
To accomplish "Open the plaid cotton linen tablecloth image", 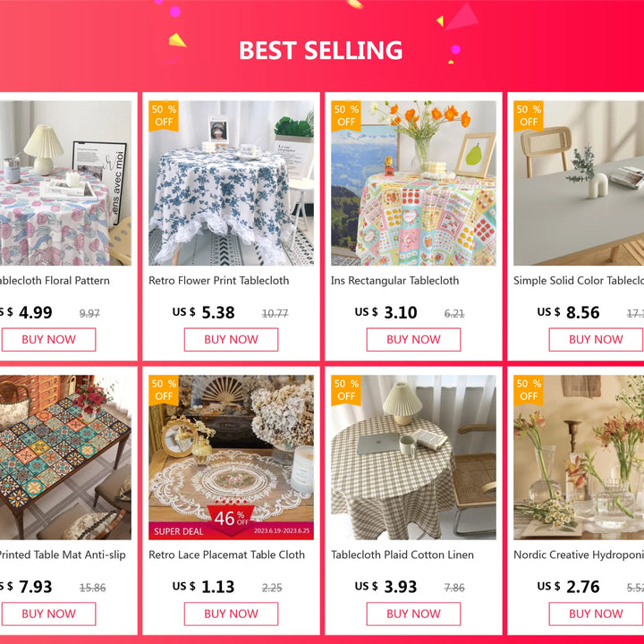I will click(x=413, y=458).
